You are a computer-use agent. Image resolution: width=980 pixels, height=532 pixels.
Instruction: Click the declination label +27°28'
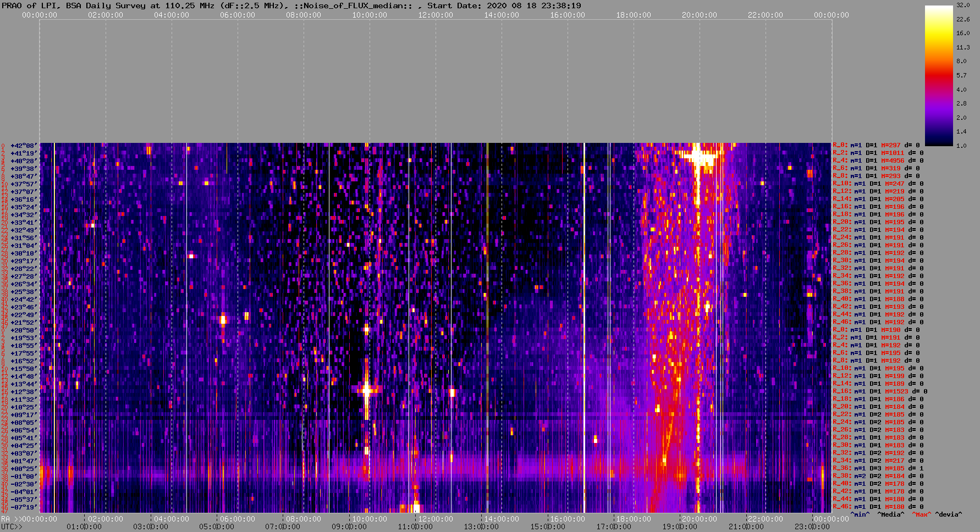pos(24,276)
